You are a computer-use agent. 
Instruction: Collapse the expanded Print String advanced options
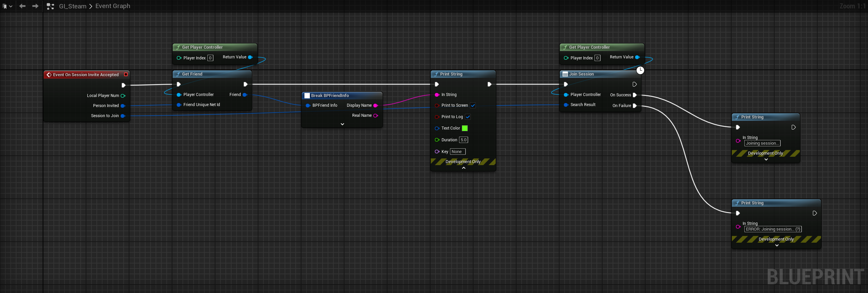[463, 167]
